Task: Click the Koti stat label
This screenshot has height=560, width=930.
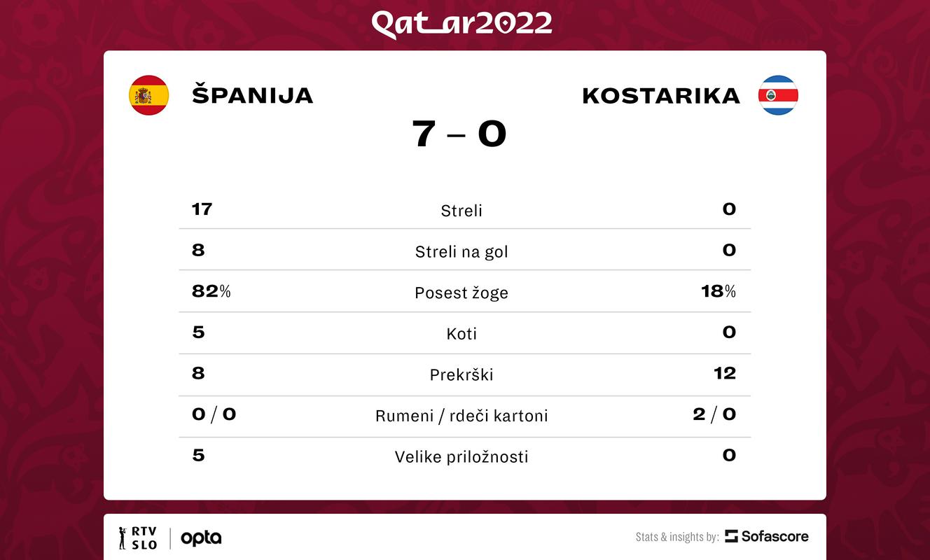Action: 461,334
